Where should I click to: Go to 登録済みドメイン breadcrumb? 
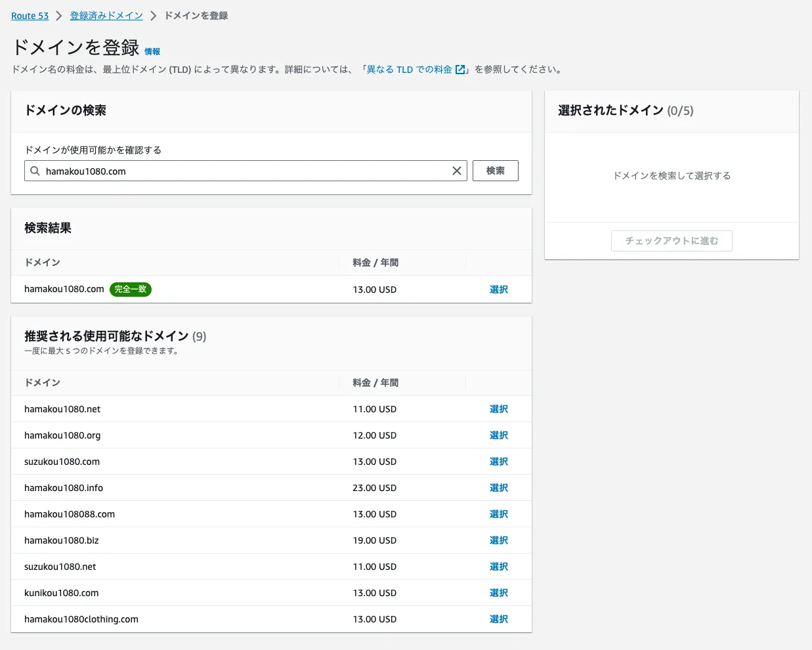106,16
